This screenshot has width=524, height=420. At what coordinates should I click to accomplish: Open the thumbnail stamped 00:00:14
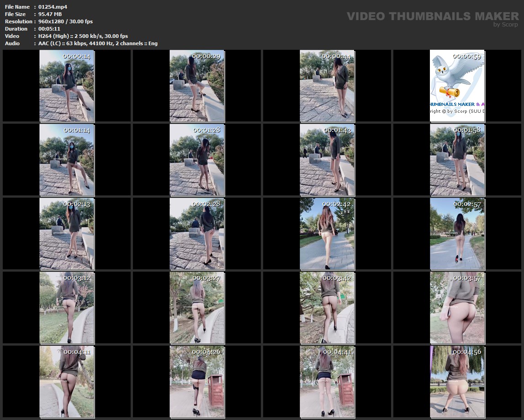(x=67, y=86)
